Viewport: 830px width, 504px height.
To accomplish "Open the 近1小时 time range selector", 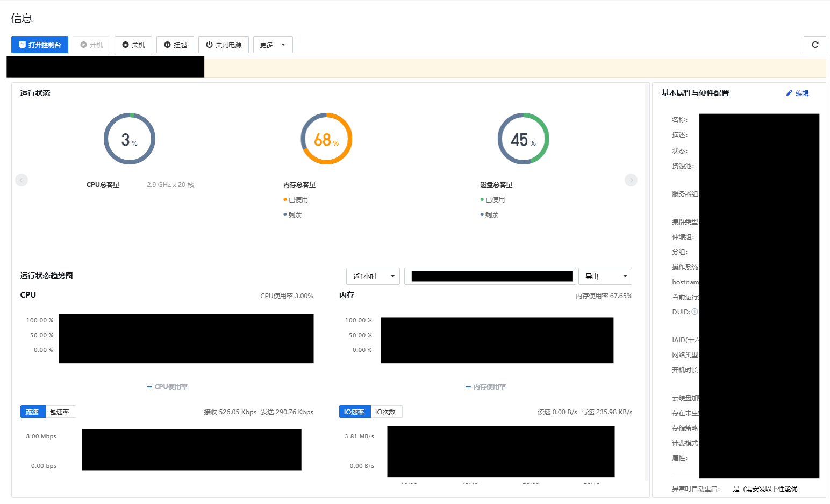I will tap(373, 276).
